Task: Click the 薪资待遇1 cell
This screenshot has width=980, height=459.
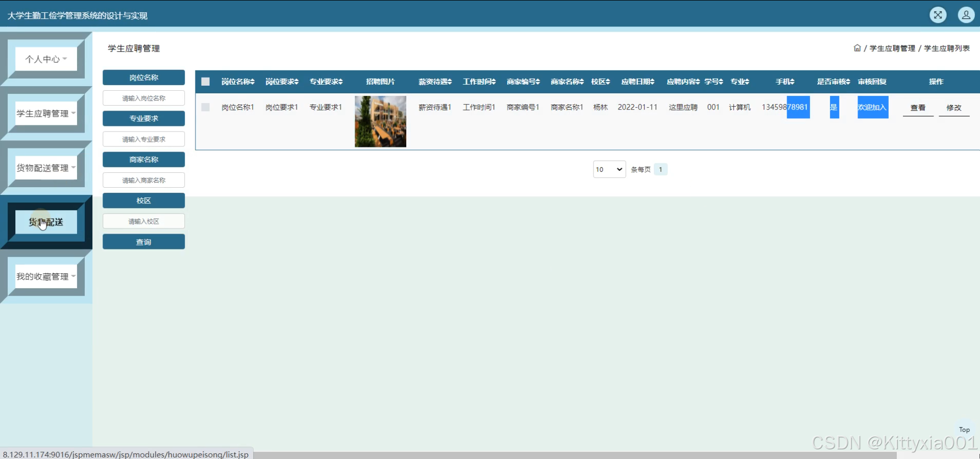Action: (435, 107)
